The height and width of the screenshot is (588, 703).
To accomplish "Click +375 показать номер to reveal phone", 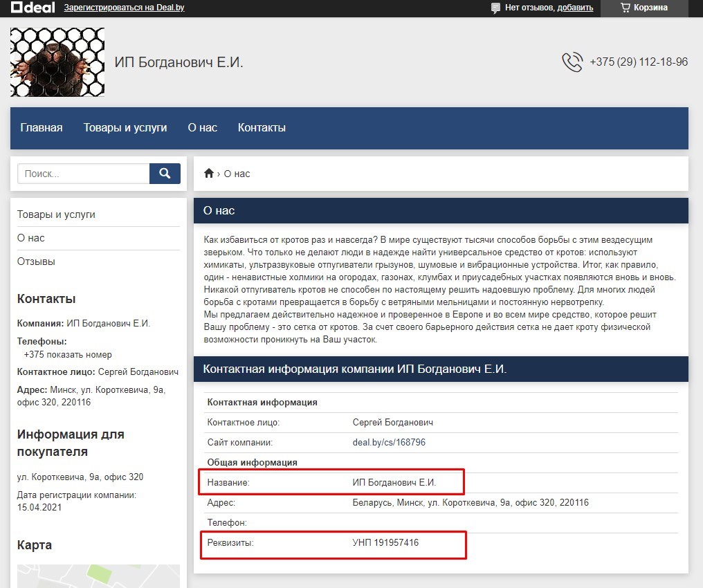I will 68,354.
